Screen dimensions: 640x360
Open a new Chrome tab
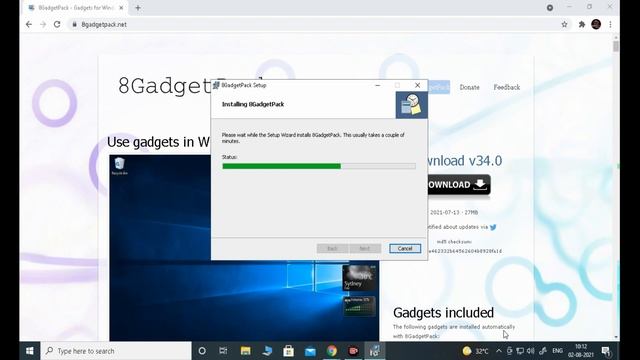[x=138, y=8]
